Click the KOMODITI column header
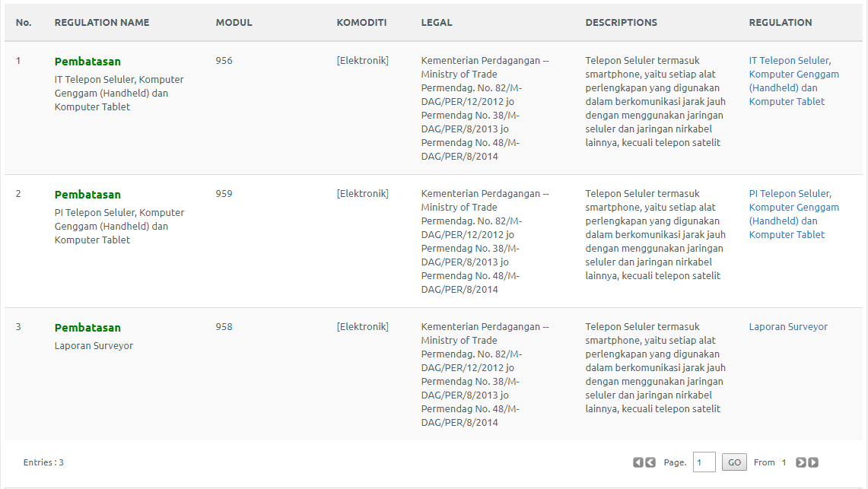The image size is (868, 489). click(x=361, y=23)
